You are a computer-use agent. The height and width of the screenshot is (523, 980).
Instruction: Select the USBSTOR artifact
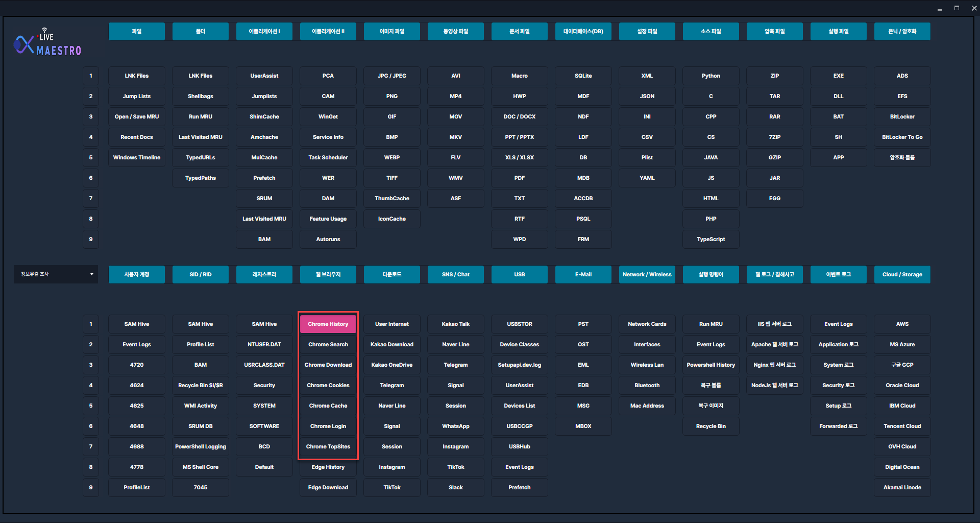519,324
